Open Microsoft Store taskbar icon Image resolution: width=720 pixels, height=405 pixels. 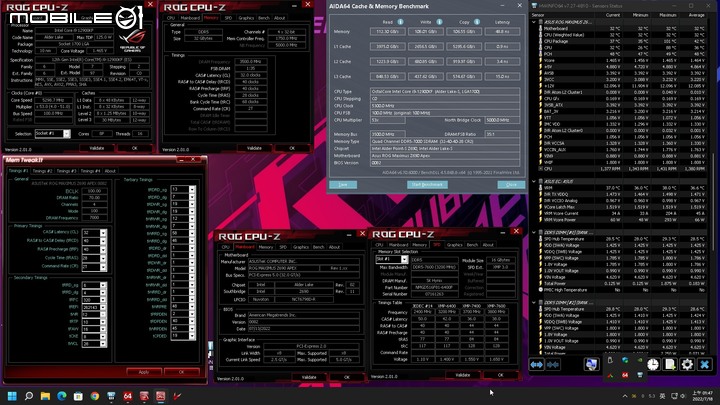(x=78, y=396)
